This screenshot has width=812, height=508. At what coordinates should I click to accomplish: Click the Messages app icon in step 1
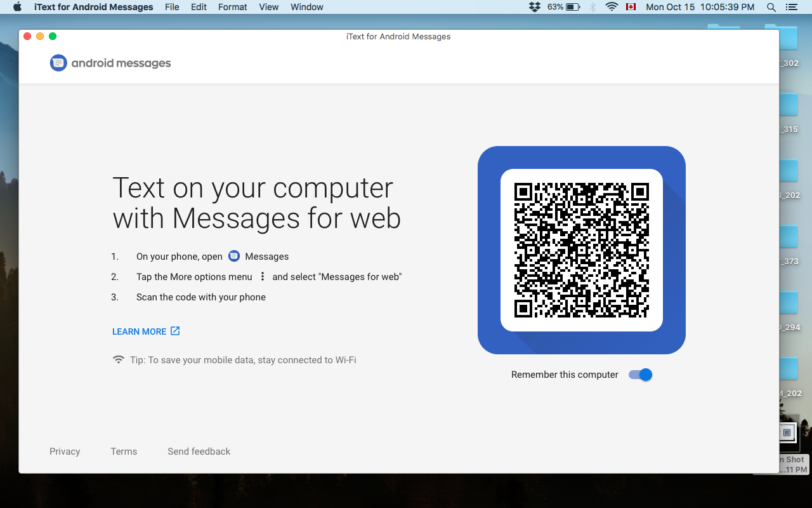(x=234, y=256)
